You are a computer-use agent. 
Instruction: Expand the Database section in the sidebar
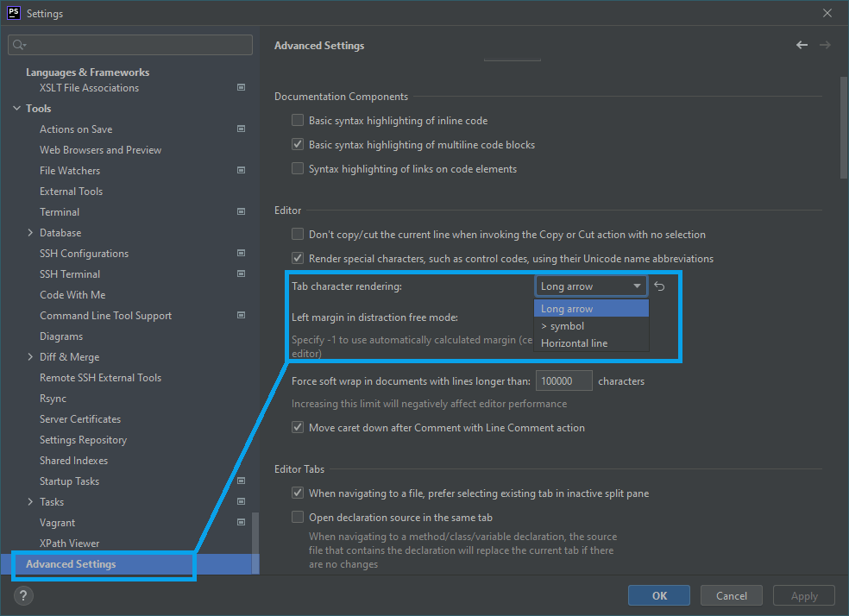28,232
